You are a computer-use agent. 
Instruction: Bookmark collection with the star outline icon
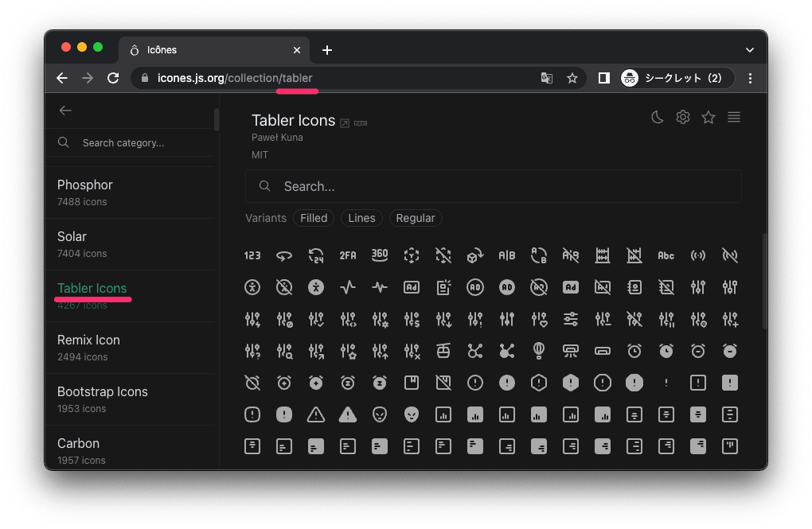click(709, 118)
